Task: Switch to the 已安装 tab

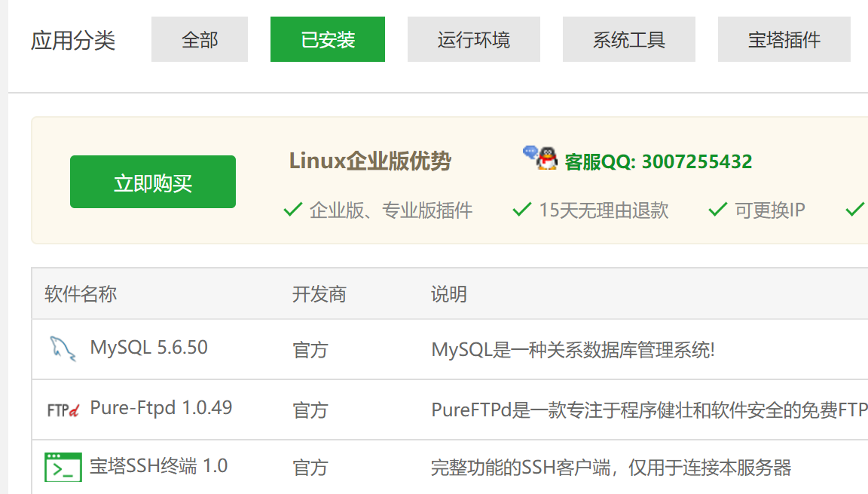Action: tap(328, 39)
